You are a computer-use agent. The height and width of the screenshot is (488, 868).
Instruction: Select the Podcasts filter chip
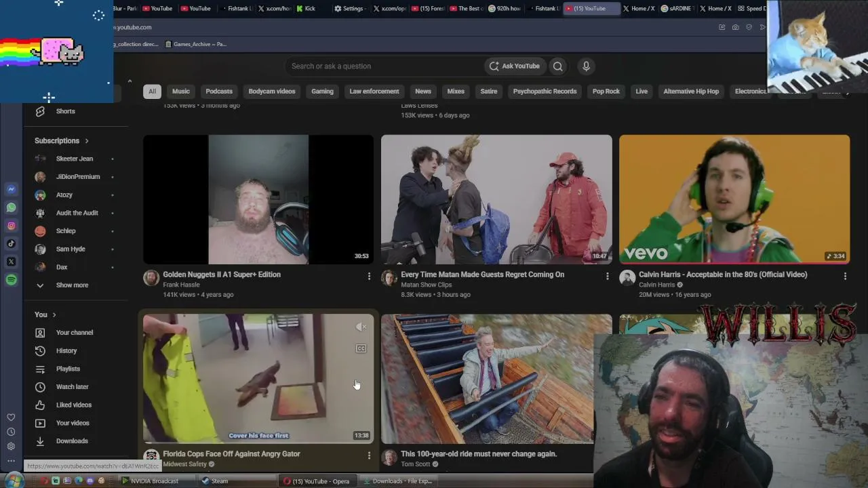point(219,91)
